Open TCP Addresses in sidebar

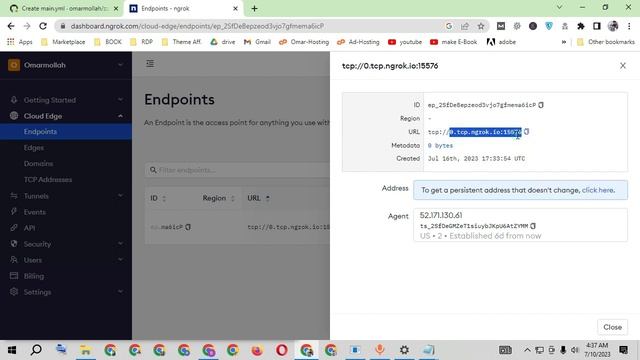(x=48, y=180)
